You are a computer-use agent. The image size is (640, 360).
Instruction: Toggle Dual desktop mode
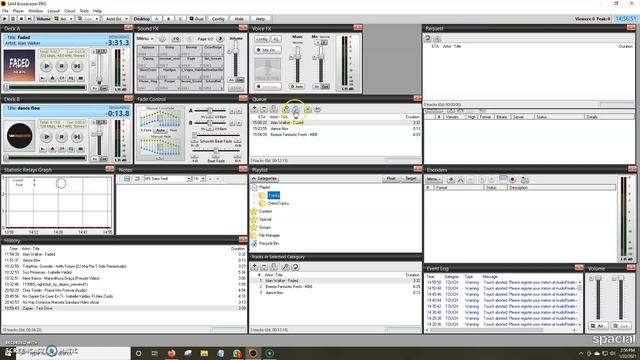(197, 19)
